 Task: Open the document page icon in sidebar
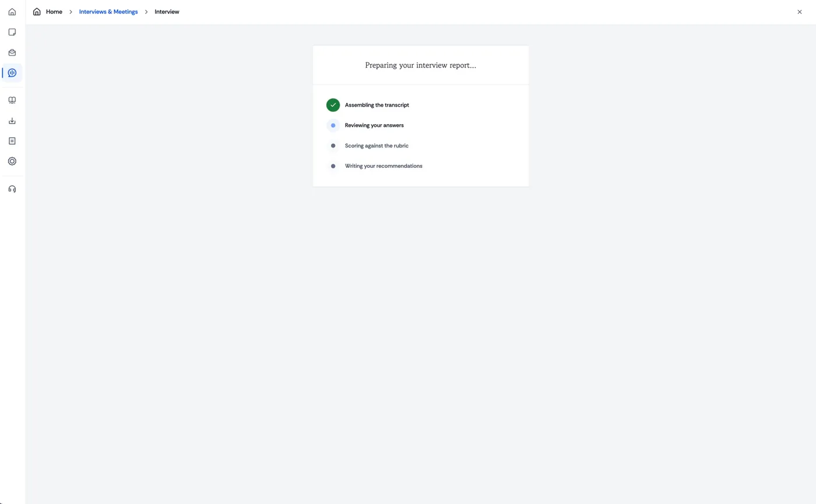(x=12, y=141)
